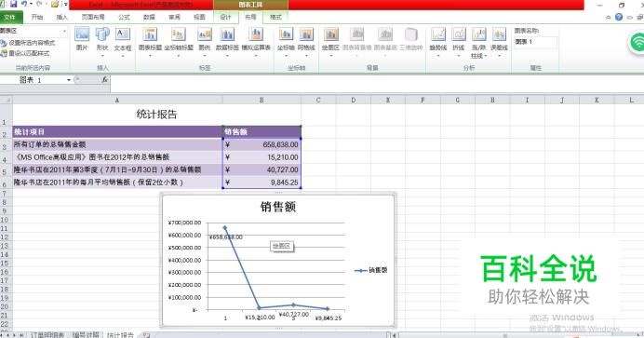Viewport: 644px width, 338px height.
Task: Minimize the ribbon with caret icon
Action: tap(609, 18)
